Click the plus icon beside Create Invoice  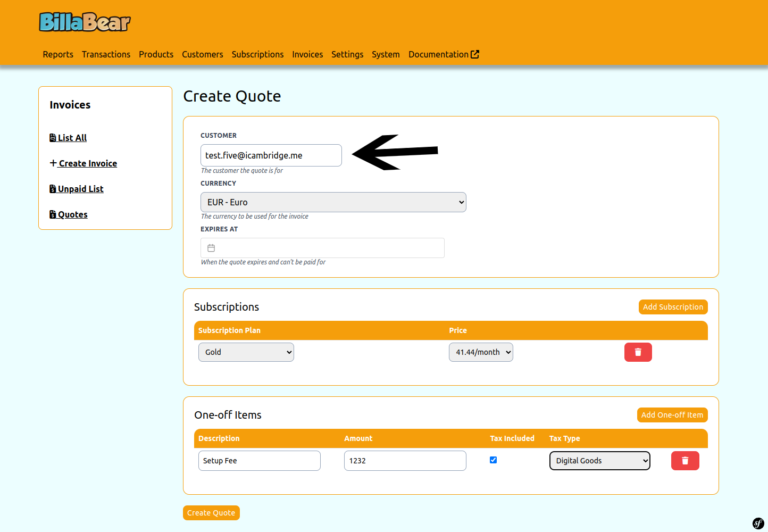point(53,163)
